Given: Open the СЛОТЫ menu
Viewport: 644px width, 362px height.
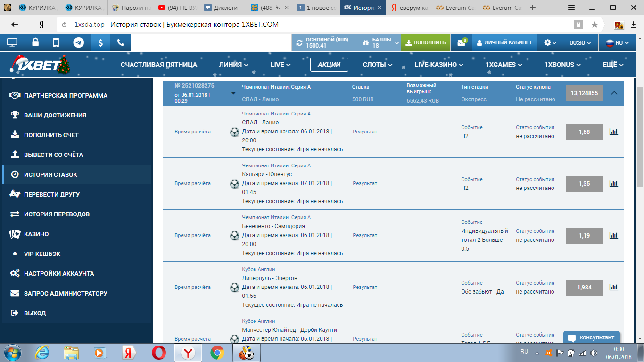Looking at the screenshot, I should coord(377,65).
